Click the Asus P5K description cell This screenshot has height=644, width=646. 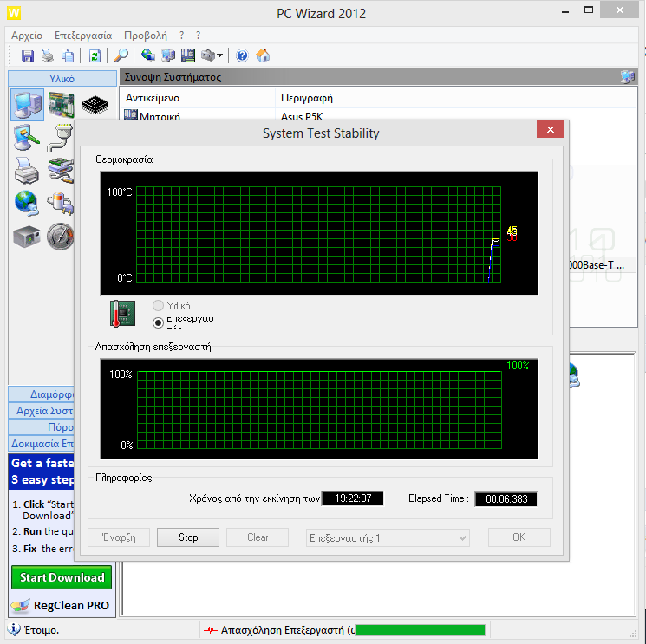coord(302,116)
